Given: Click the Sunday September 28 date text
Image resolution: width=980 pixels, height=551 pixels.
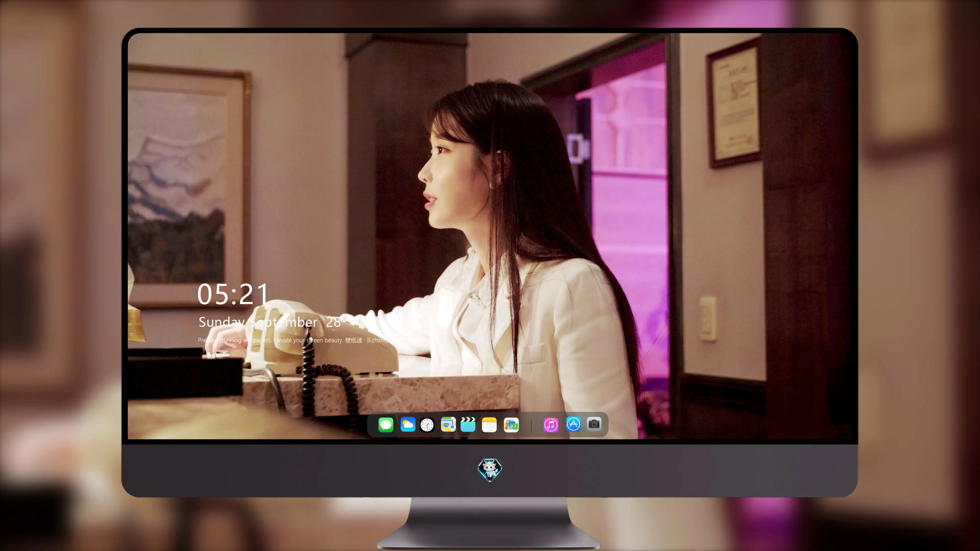Looking at the screenshot, I should [269, 322].
